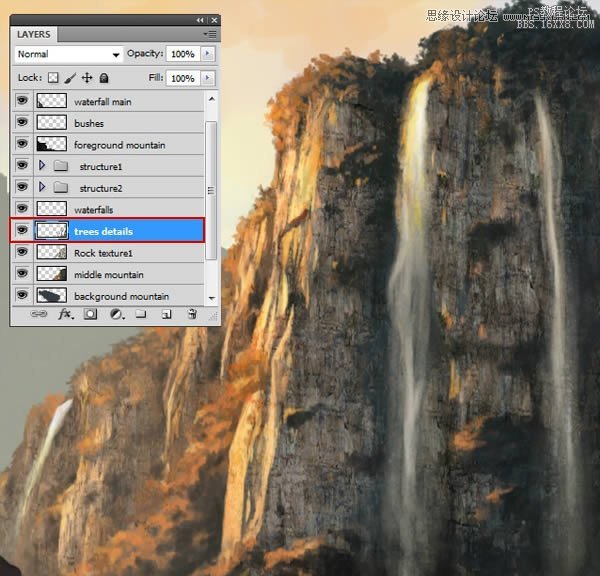Open the layer style fx menu
The width and height of the screenshot is (600, 576).
tap(65, 314)
